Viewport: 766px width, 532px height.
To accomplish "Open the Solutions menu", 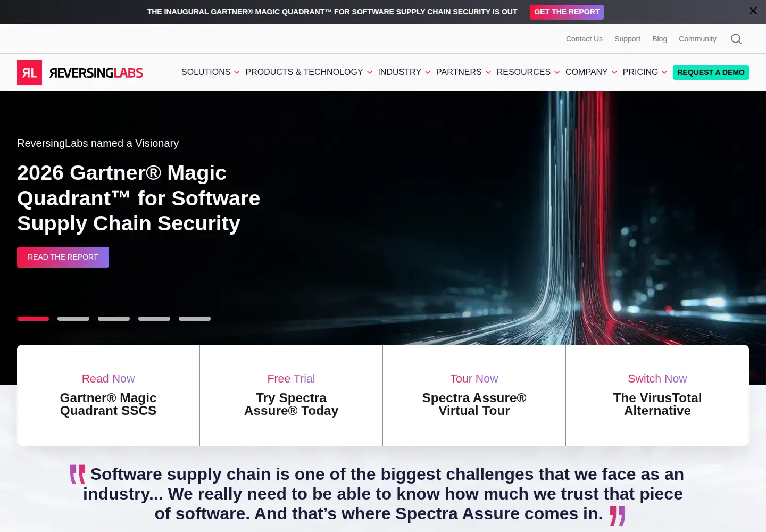I will pos(206,72).
